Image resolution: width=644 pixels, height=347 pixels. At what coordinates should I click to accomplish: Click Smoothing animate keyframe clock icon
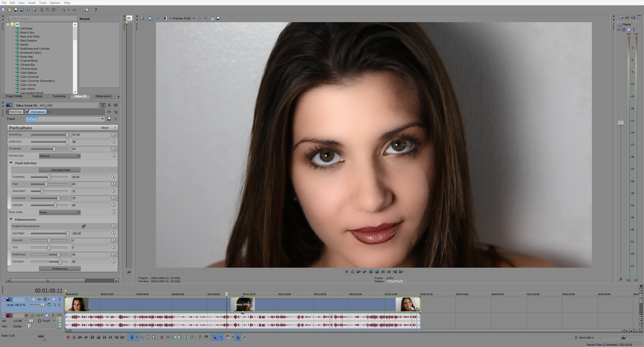114,134
